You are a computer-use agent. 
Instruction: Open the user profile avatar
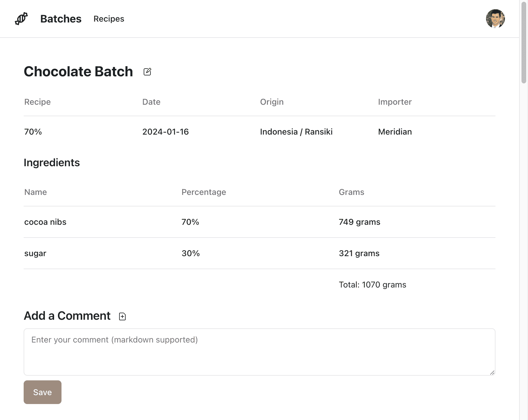point(495,19)
